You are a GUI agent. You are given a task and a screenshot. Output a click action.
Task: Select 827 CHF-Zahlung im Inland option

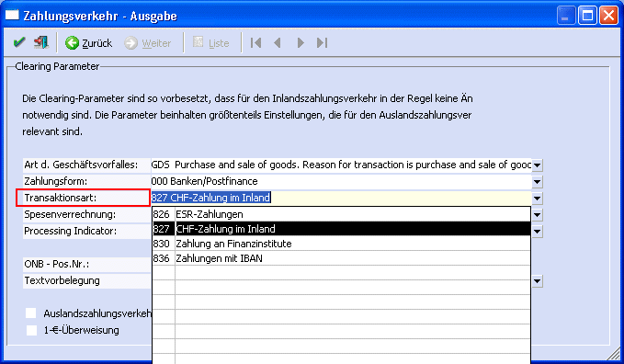342,229
